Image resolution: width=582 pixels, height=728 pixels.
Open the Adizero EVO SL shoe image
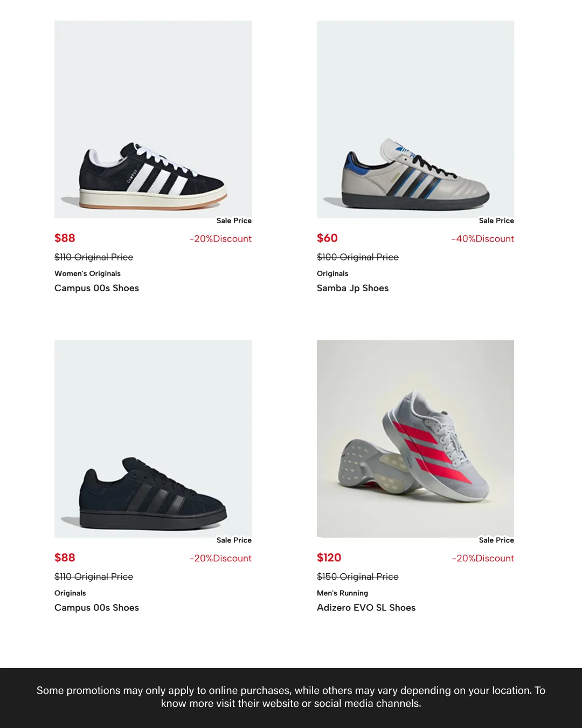click(415, 438)
